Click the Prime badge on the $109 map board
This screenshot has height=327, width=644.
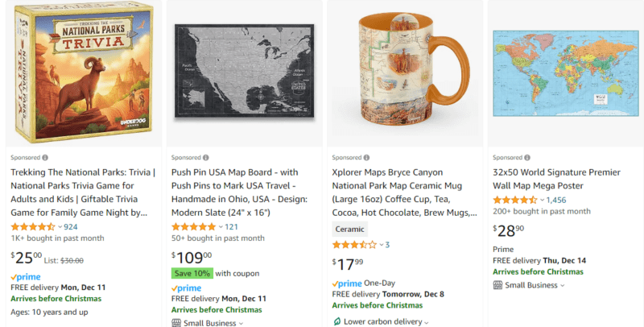point(186,288)
